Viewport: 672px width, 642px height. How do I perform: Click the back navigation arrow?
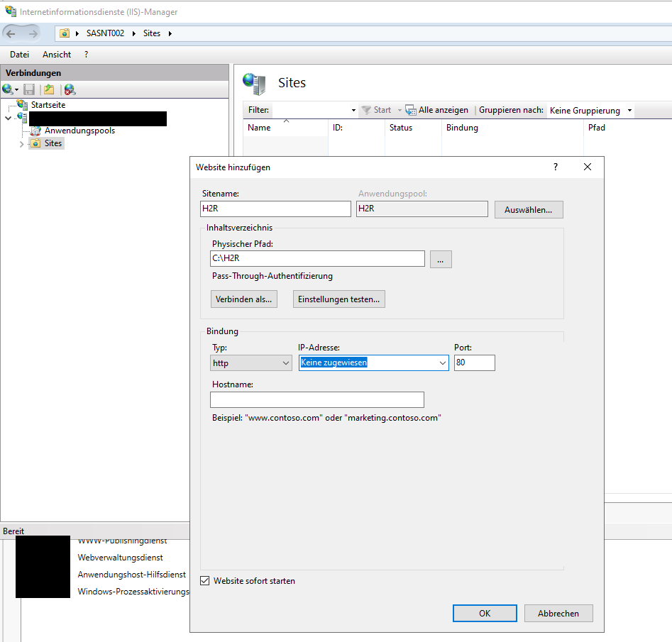11,33
